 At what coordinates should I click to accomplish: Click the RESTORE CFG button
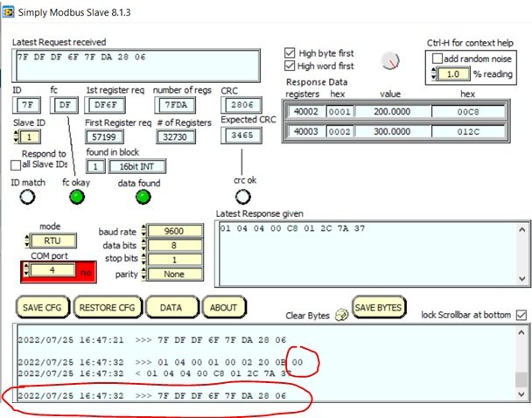108,308
